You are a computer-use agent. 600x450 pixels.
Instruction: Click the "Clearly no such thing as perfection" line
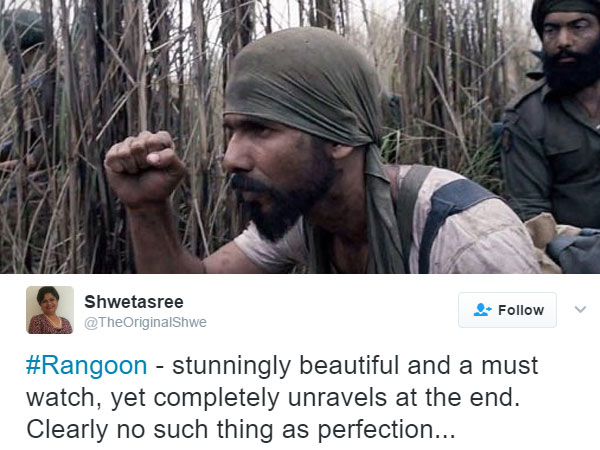[230, 430]
